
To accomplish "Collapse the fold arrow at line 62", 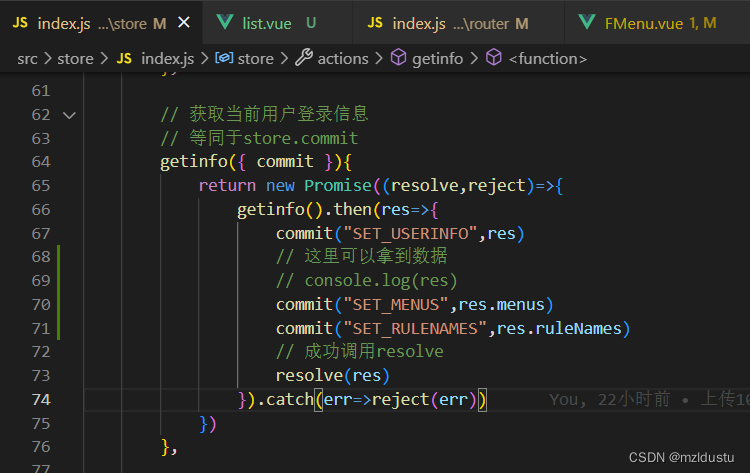I will coord(69,115).
